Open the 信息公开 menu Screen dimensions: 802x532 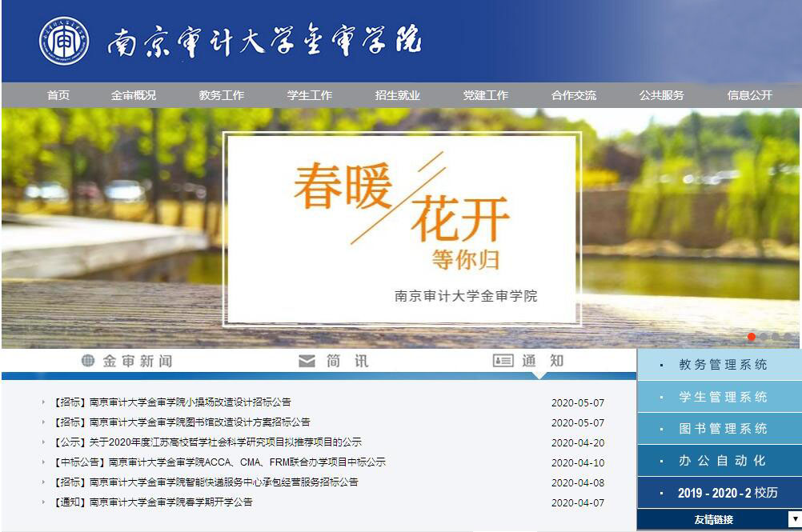(750, 95)
